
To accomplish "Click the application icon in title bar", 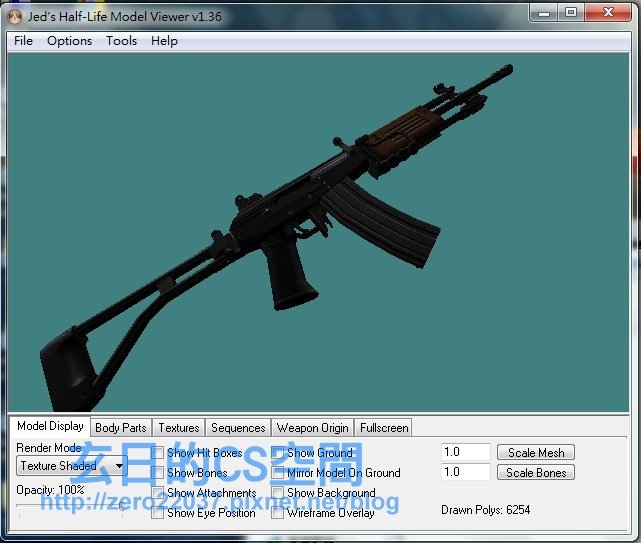I will [x=15, y=17].
